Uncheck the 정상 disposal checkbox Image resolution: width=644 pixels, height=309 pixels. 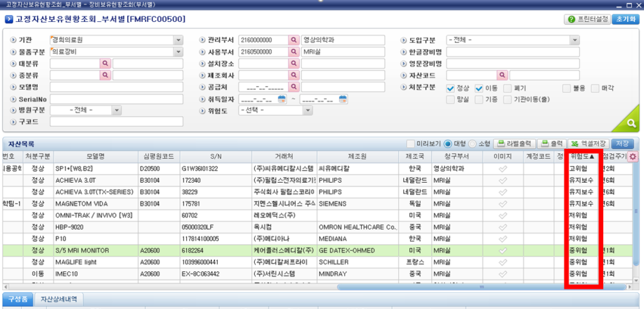point(450,88)
